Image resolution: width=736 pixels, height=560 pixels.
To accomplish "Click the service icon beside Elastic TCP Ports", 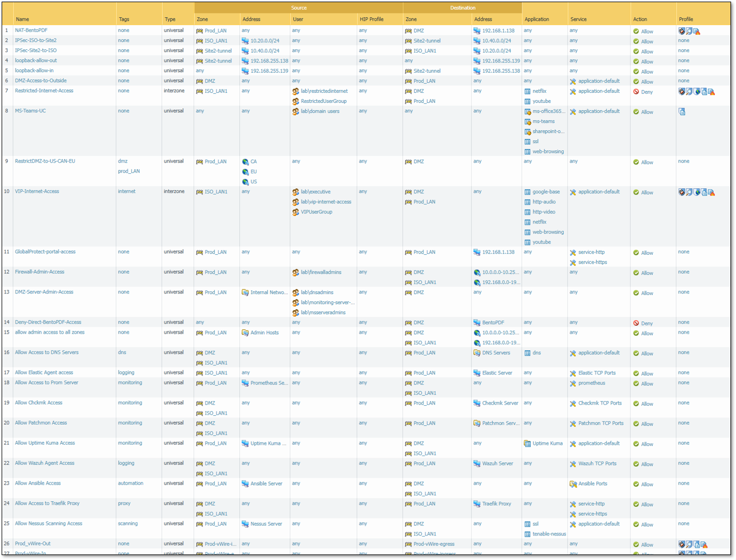I will tap(573, 373).
